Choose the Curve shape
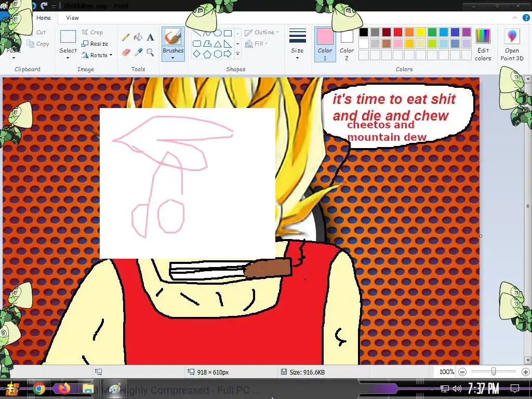The image size is (532, 399). pos(207,33)
